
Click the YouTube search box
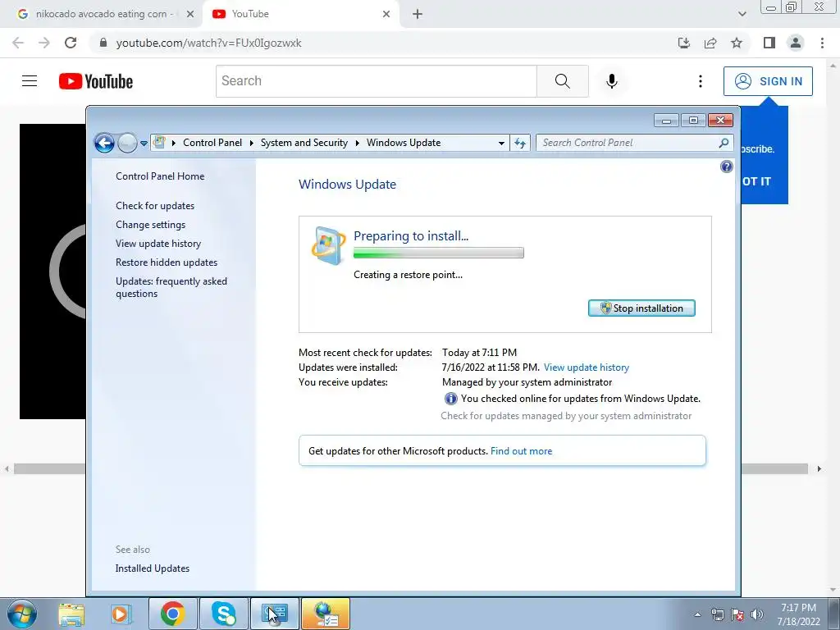(x=376, y=81)
